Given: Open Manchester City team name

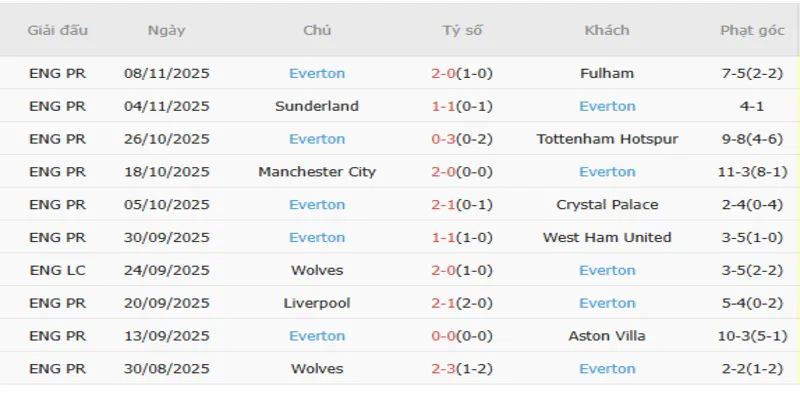Looking at the screenshot, I should coord(317,172).
